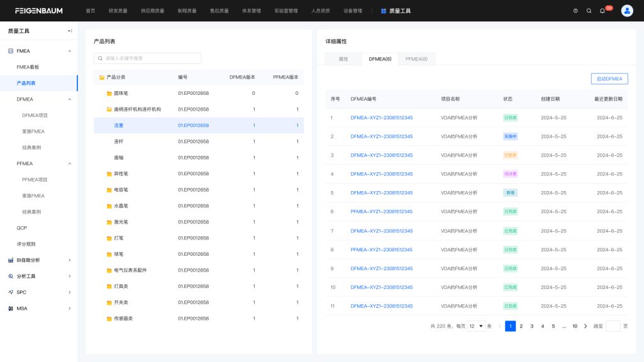Click the folder icon beside 异性笔
Viewport: 644px width, 362px height.
click(109, 174)
